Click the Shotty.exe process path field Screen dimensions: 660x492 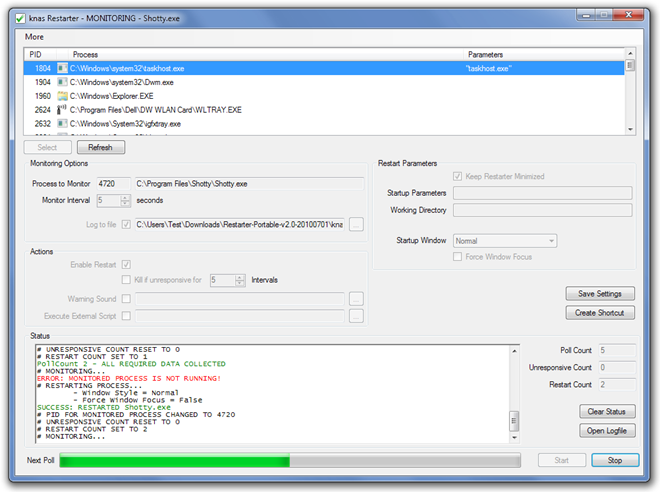pos(249,184)
